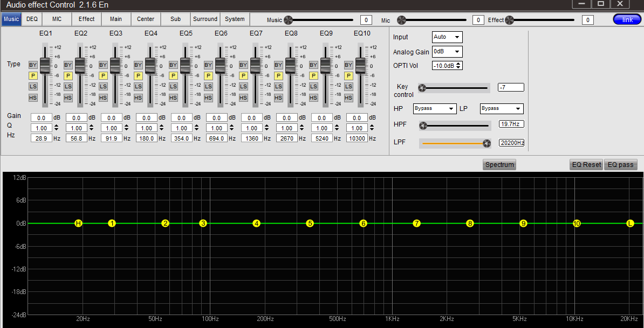
Task: Set EQ10 type to HS high shelf
Action: pos(348,98)
